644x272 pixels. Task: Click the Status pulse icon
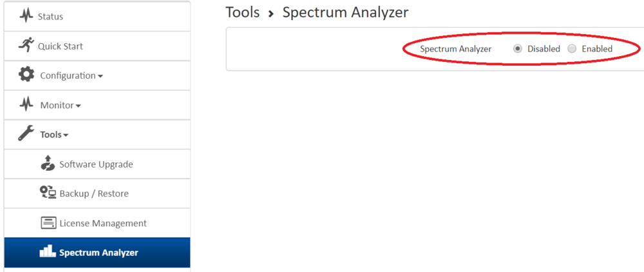pos(26,16)
